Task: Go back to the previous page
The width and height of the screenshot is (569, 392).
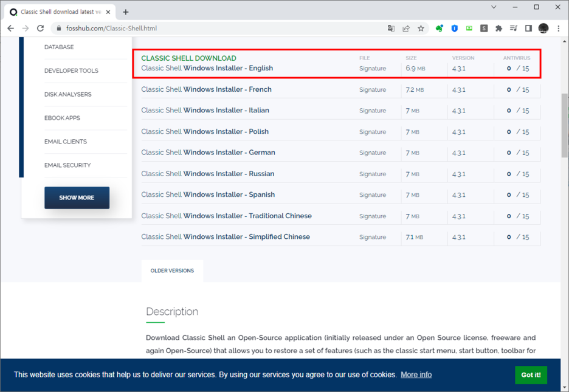Action: [10, 29]
